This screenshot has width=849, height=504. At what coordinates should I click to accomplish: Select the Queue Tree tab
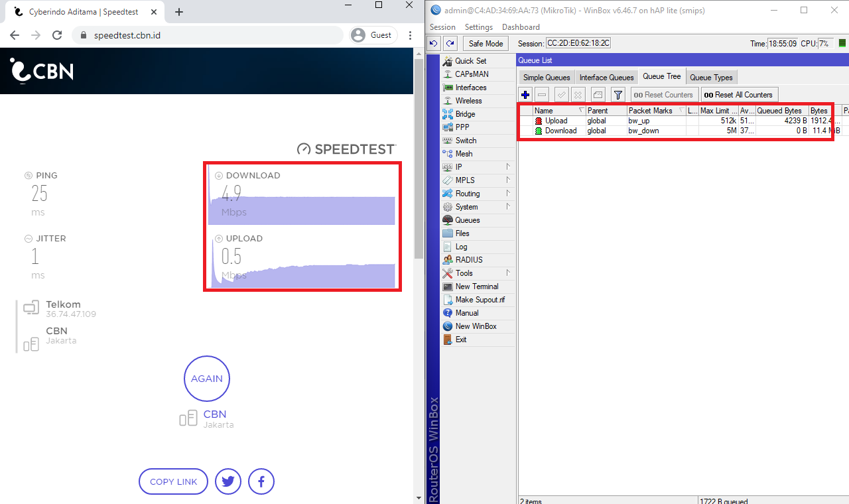click(662, 77)
